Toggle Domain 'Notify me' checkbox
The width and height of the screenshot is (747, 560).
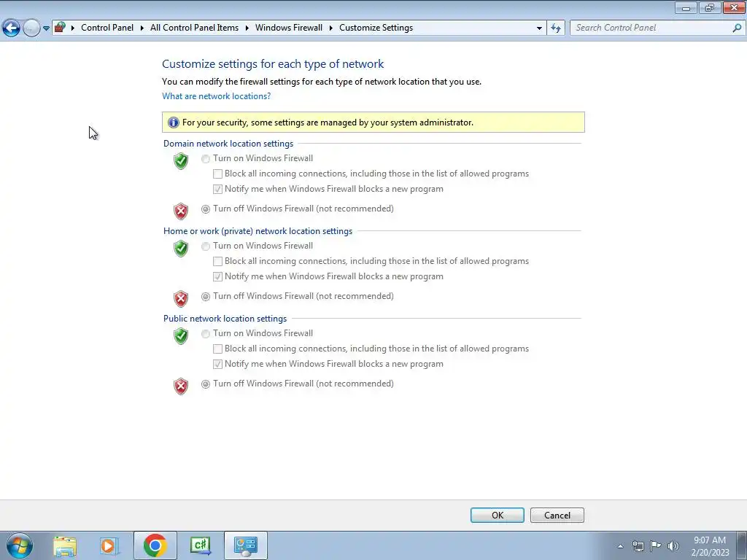click(x=217, y=189)
